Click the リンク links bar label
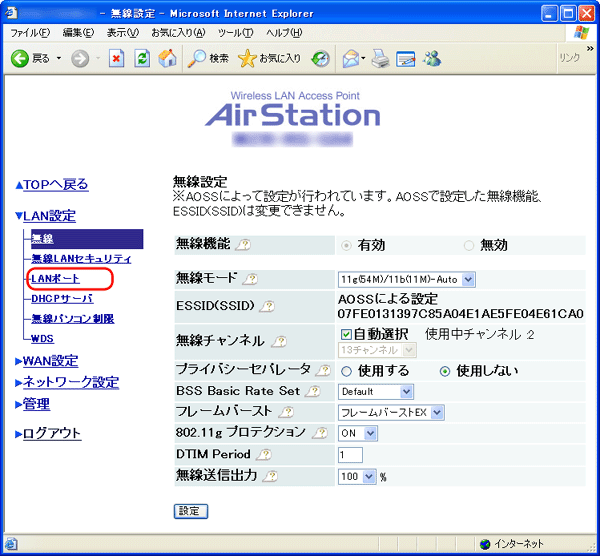 (570, 59)
